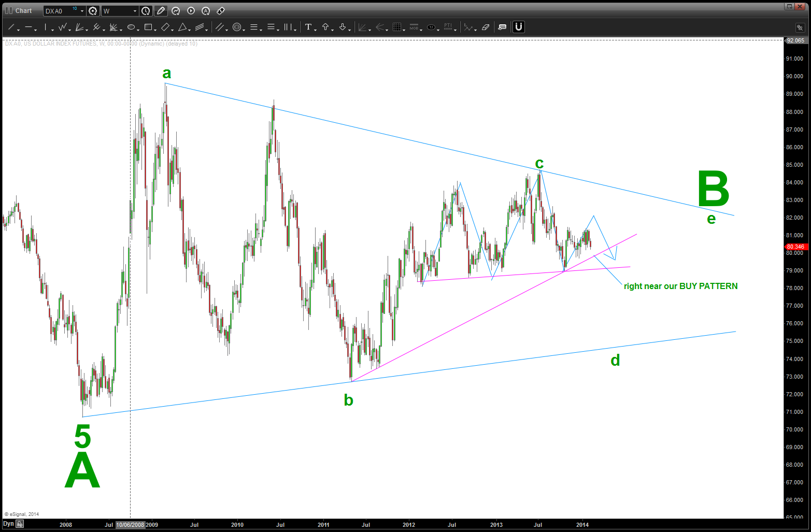The image size is (811, 532).
Task: Expand the W interval dropdown
Action: [135, 11]
